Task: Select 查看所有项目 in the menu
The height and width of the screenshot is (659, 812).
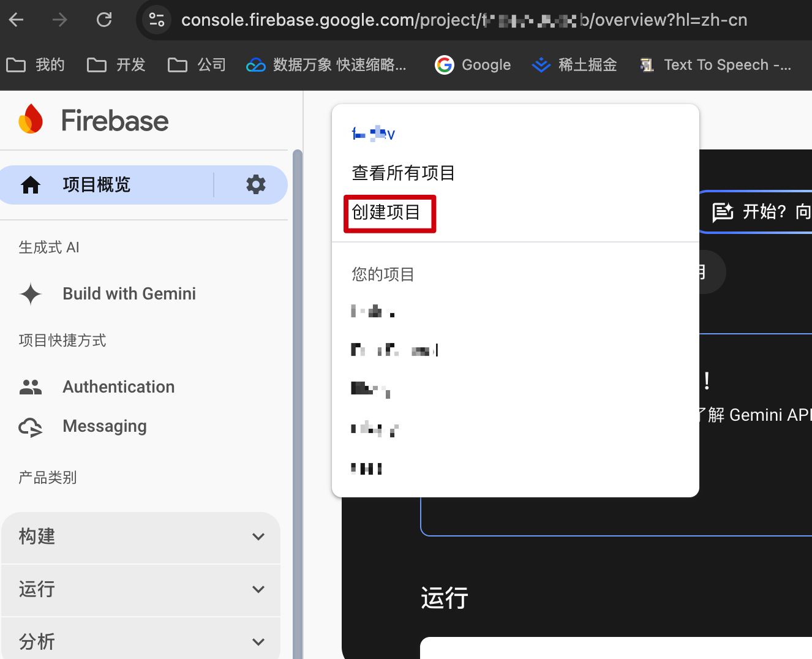Action: tap(403, 173)
